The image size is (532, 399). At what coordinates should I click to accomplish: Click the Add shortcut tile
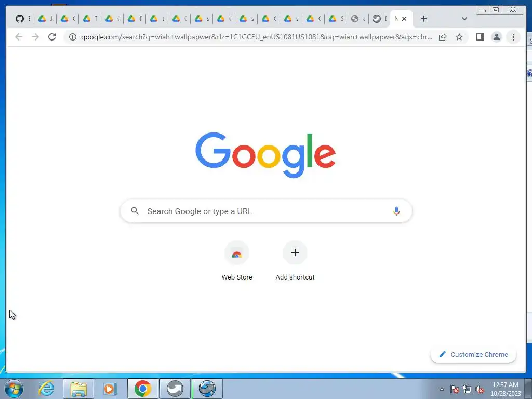point(295,261)
